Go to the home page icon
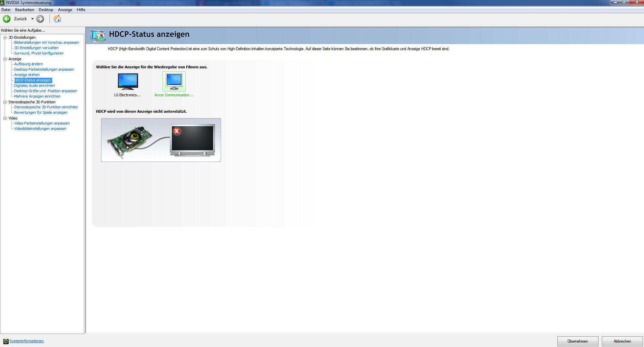 [57, 19]
